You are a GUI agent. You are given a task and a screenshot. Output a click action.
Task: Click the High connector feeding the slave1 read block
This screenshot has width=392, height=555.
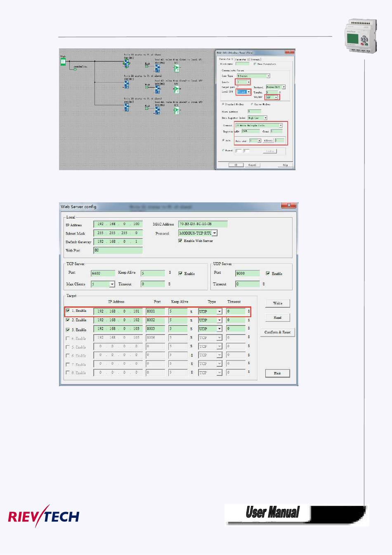tap(146, 66)
